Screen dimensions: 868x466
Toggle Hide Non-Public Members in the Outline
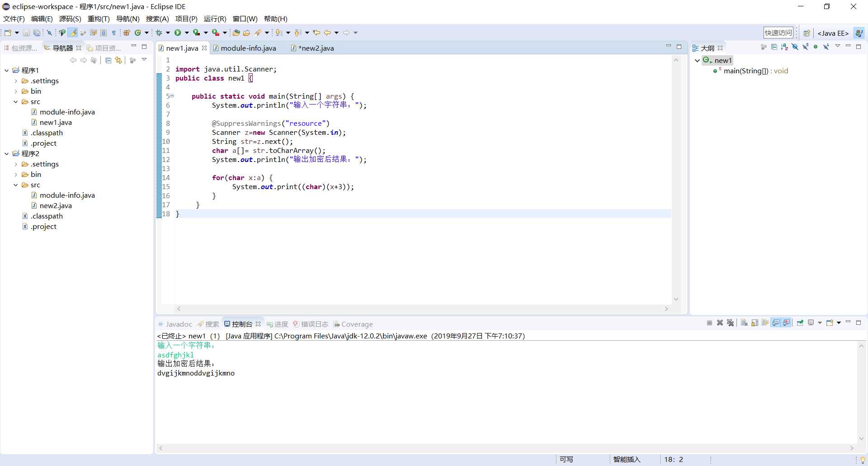(x=816, y=47)
